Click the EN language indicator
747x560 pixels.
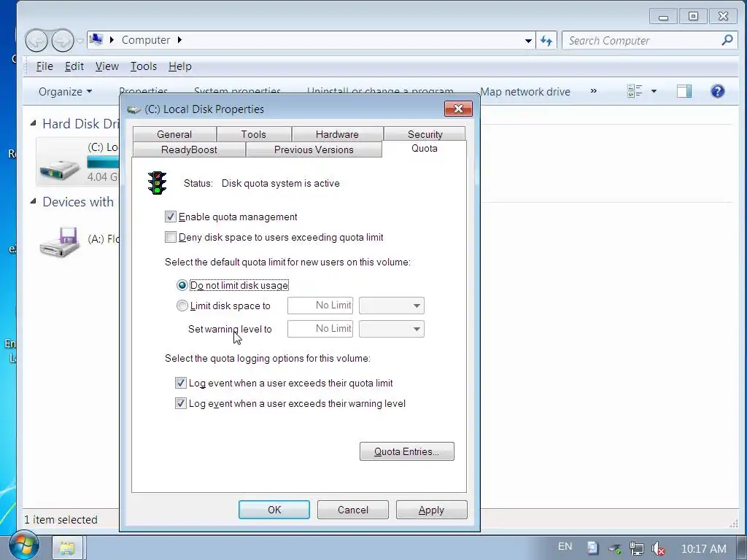pyautogui.click(x=565, y=547)
